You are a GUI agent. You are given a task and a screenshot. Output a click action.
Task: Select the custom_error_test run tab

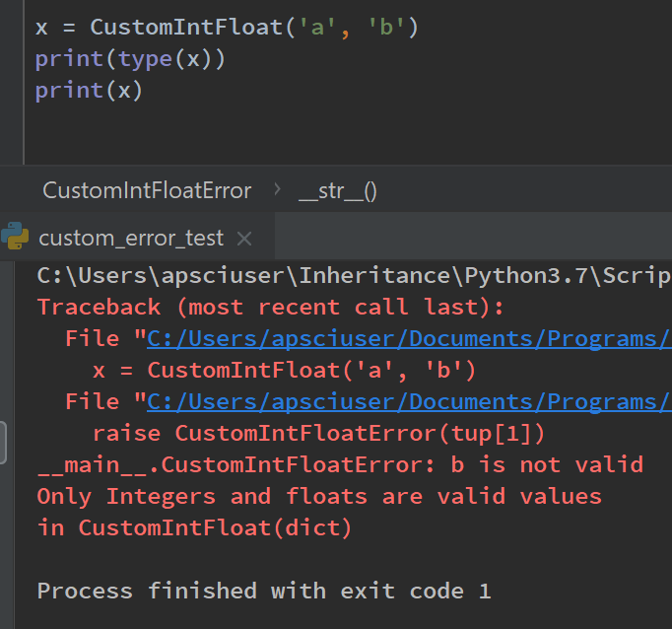[x=131, y=239]
